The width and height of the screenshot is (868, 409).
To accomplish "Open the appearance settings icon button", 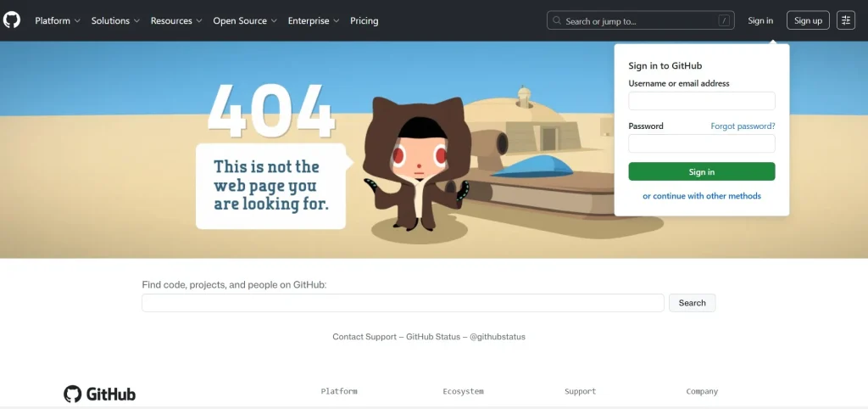I will tap(846, 20).
